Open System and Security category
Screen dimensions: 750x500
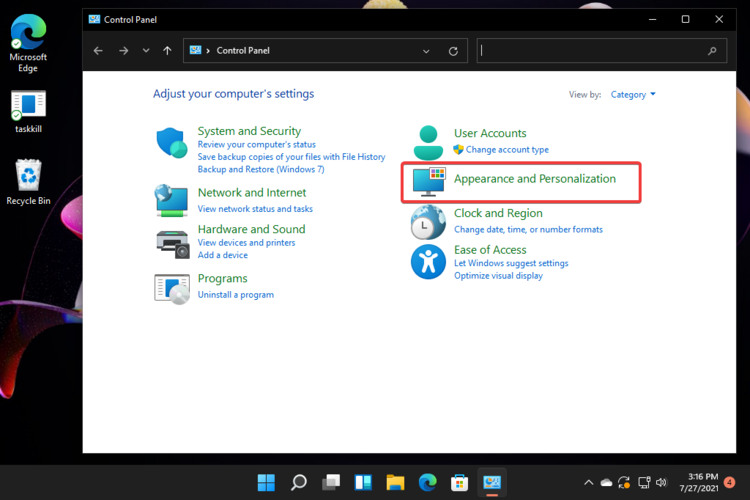tap(249, 131)
